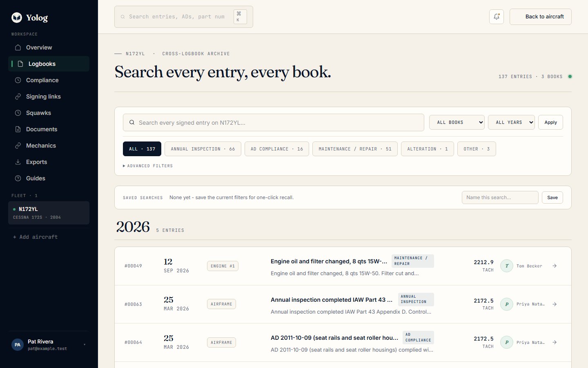Click Tom Becker's avatar
The height and width of the screenshot is (368, 588).
click(x=507, y=266)
